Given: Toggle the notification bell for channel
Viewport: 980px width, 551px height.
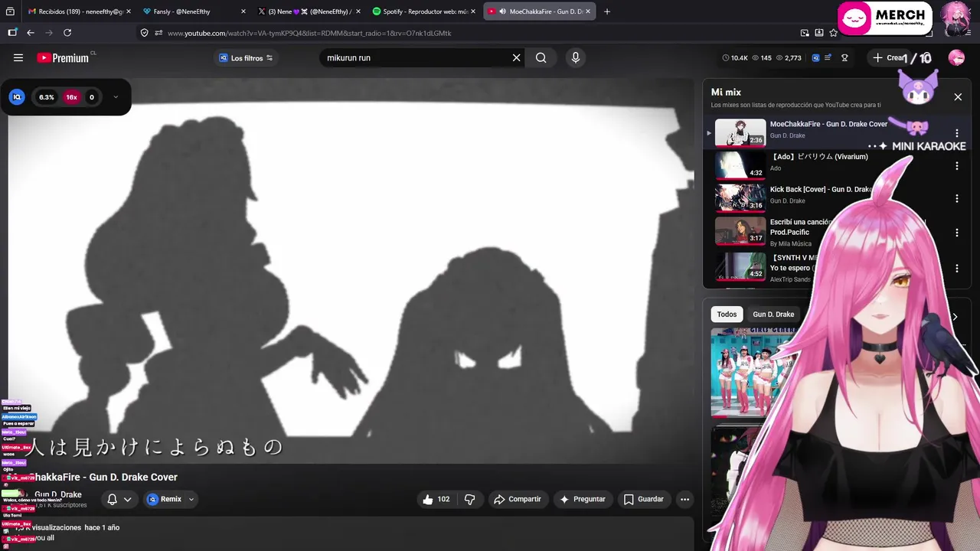Looking at the screenshot, I should click(x=112, y=499).
